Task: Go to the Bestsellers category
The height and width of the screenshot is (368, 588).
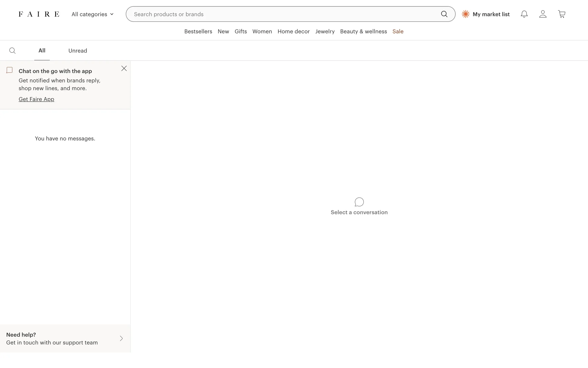Action: (198, 31)
